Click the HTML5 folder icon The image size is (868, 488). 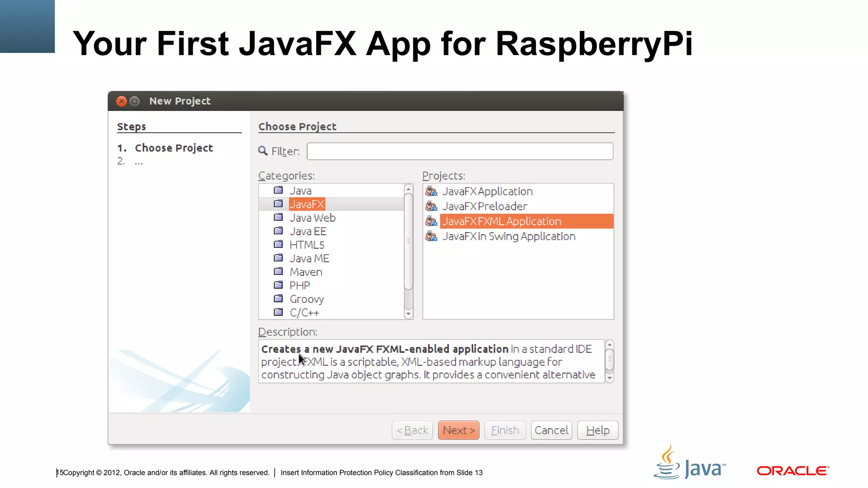278,244
